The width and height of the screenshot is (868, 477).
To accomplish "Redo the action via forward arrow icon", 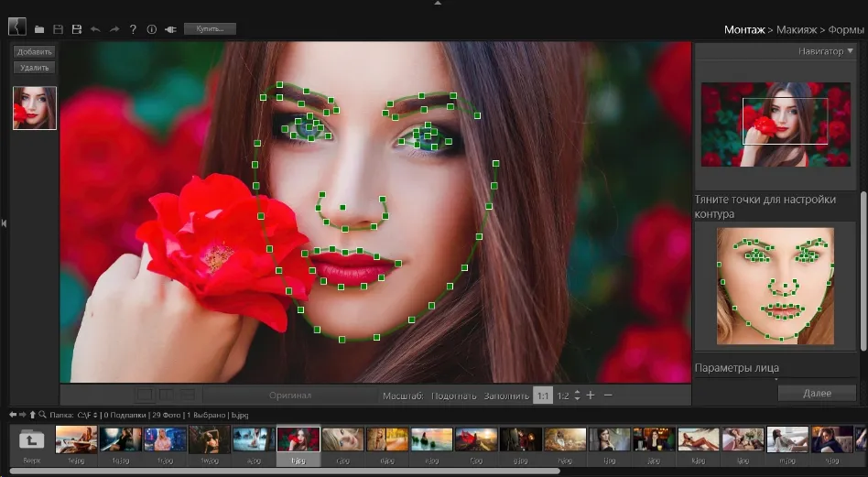I will click(114, 29).
